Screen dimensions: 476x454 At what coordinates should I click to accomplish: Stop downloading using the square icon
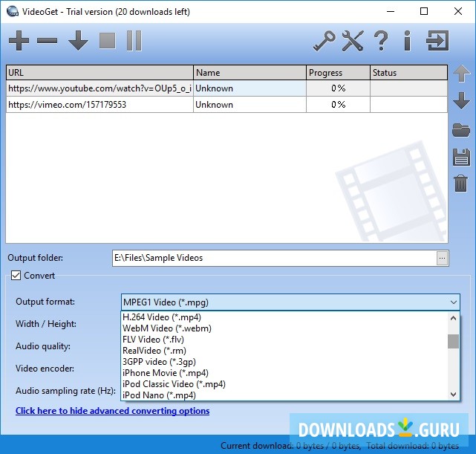point(107,41)
